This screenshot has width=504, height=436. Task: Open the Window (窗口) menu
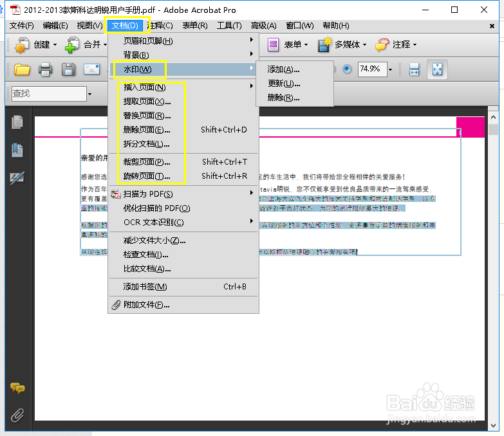(299, 26)
